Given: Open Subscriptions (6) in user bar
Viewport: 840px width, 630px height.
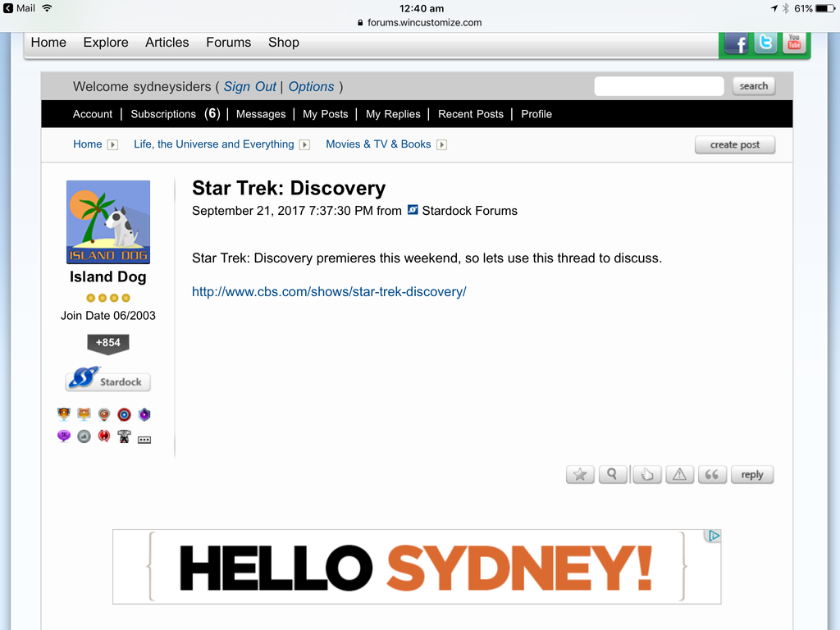Looking at the screenshot, I should tap(176, 114).
